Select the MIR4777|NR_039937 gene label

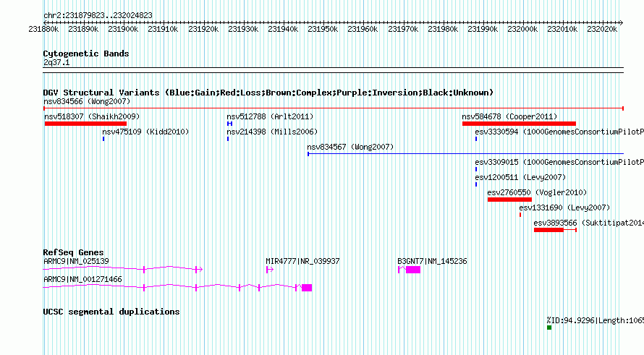tap(302, 261)
